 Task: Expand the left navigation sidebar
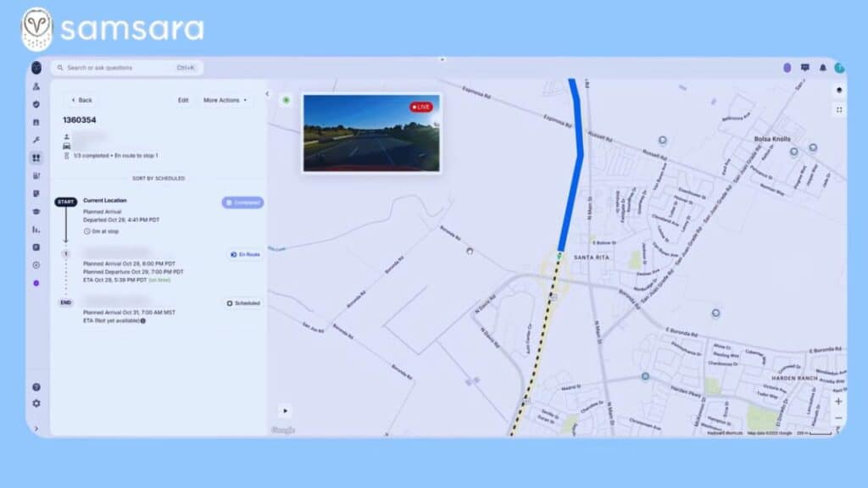(x=36, y=429)
